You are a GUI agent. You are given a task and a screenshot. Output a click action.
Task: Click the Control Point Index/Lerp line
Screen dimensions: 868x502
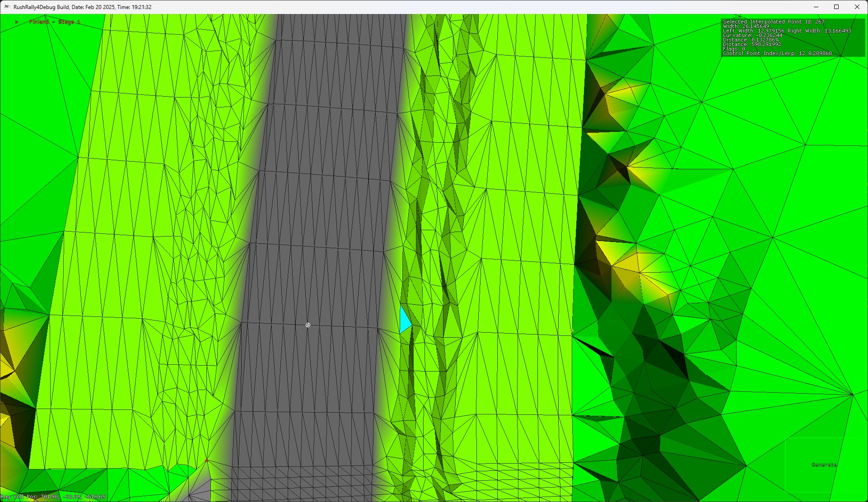(x=777, y=53)
